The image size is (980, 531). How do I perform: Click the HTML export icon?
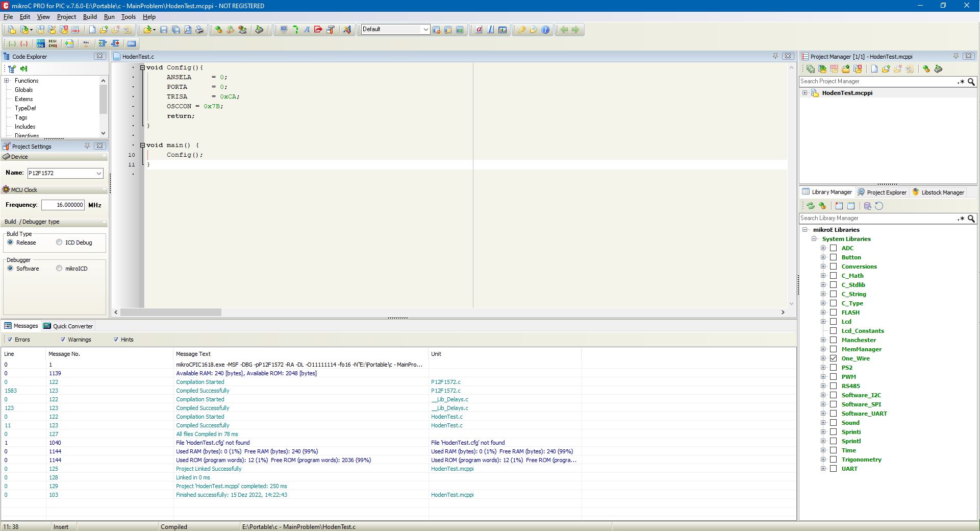tap(132, 43)
